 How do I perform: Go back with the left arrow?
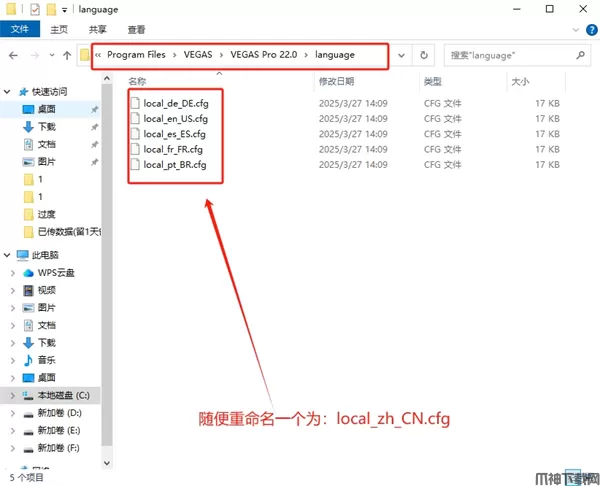click(13, 55)
